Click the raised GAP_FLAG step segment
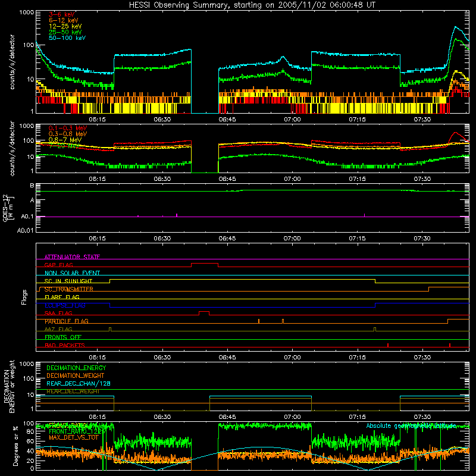Image resolution: width=476 pixels, height=476 pixels. coord(205,263)
